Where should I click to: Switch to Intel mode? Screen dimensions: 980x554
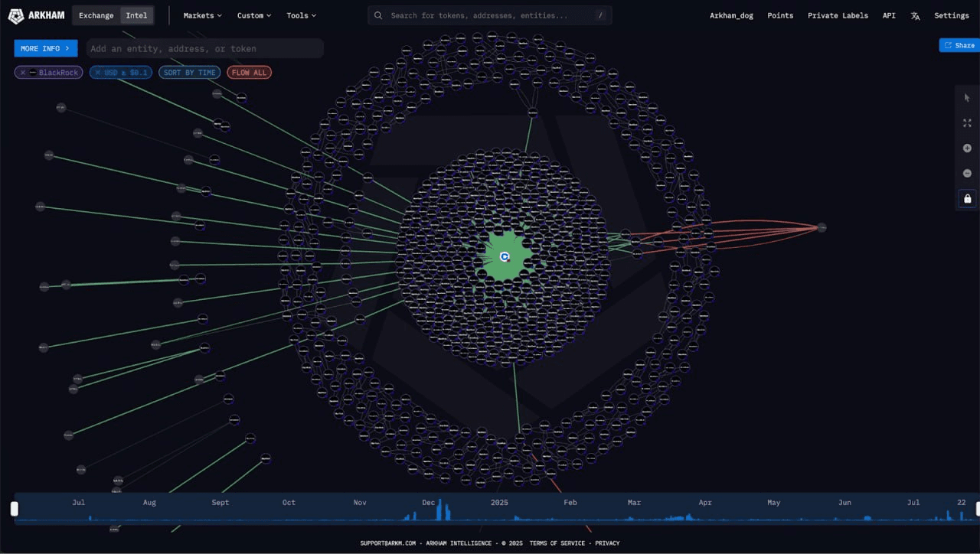[x=136, y=15]
